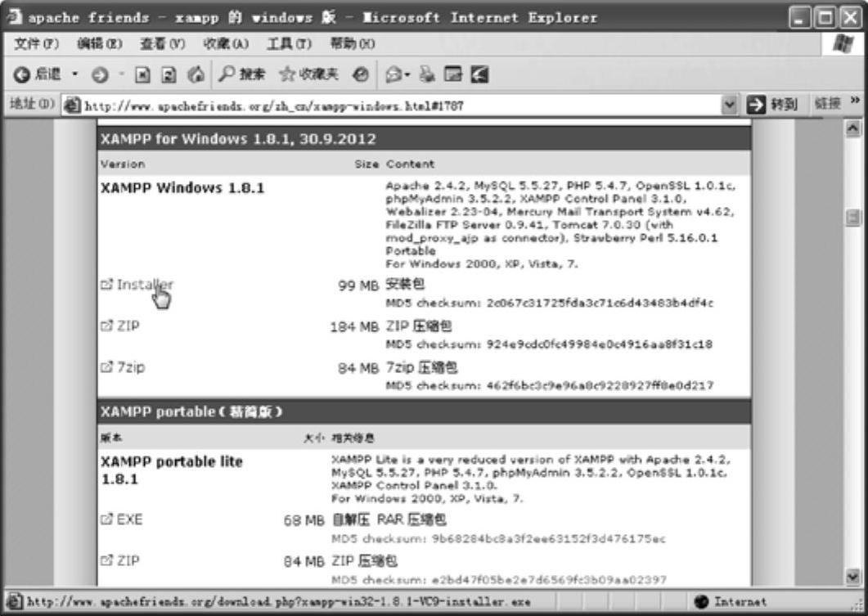The height and width of the screenshot is (616, 868).
Task: Click the last icon on the toolbar
Action: tap(479, 74)
